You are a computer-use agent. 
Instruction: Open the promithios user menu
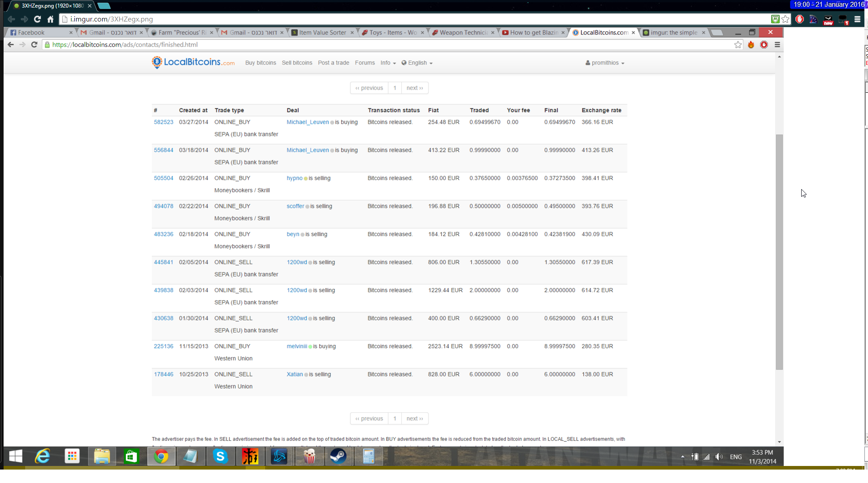(605, 63)
